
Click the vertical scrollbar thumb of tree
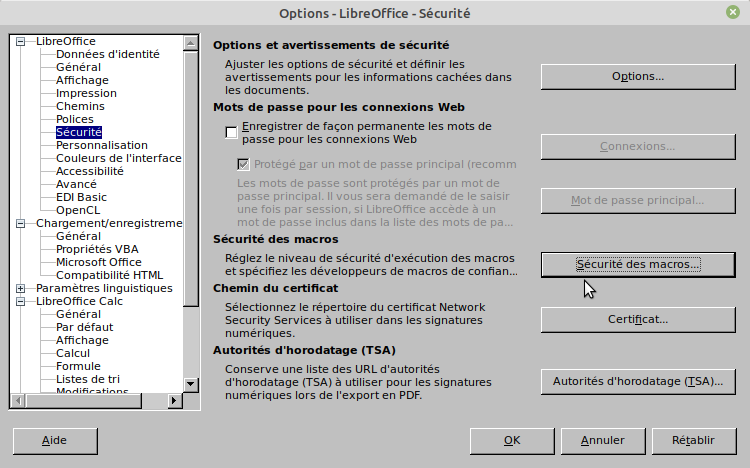point(191,179)
